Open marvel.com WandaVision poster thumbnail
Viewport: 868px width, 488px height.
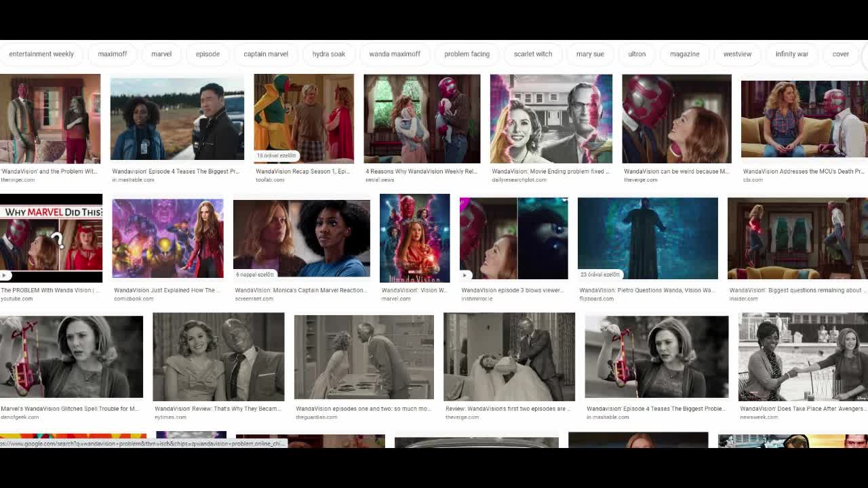click(x=414, y=238)
